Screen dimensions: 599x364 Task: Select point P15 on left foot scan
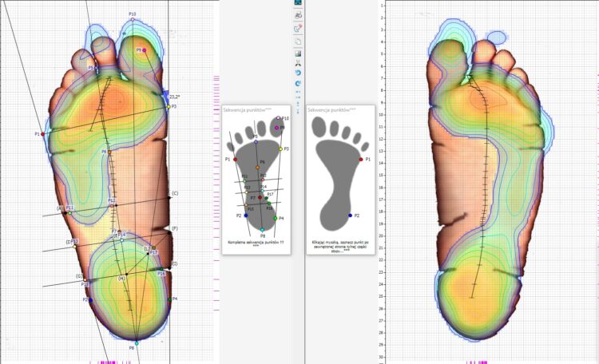pos(85,280)
